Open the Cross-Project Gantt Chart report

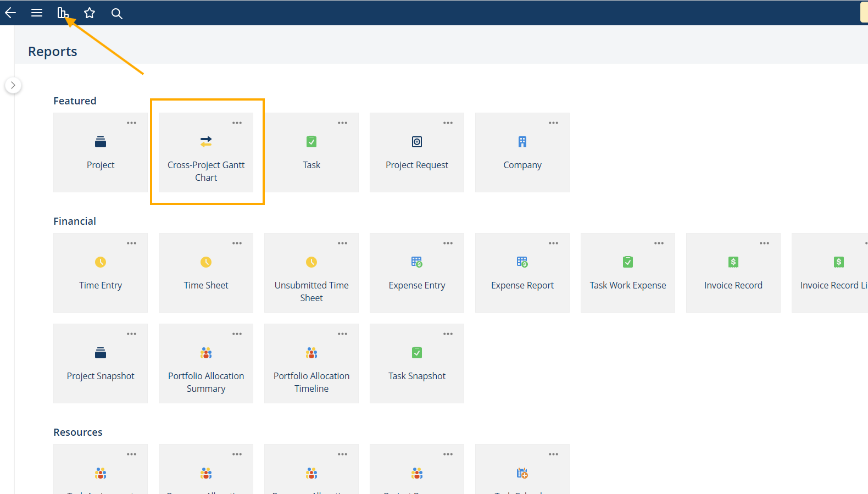coord(206,152)
